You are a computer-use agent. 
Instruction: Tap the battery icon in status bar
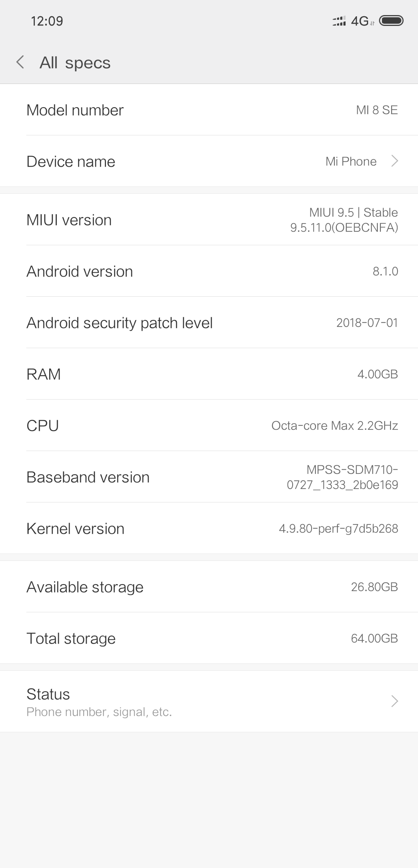coord(391,21)
